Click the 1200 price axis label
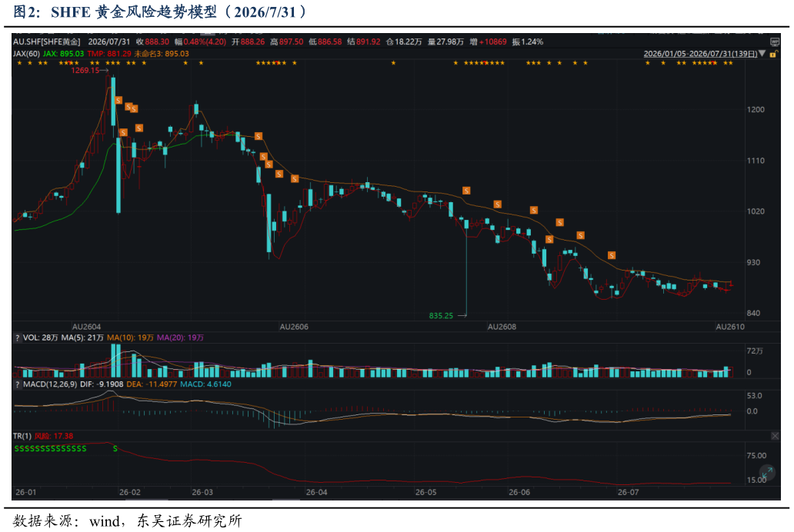This screenshot has height=532, width=794. point(756,109)
